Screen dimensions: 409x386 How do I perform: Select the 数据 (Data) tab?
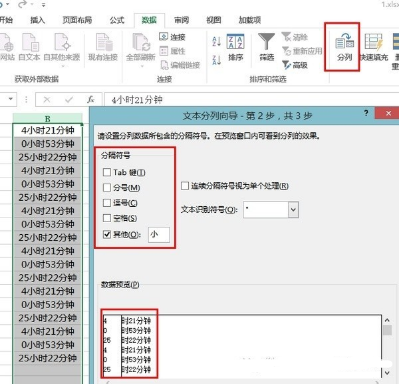(x=149, y=20)
